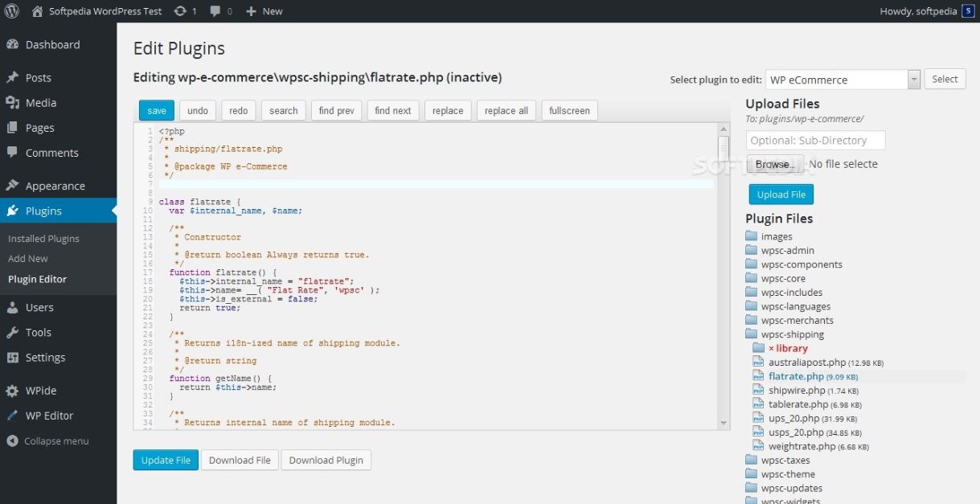The image size is (980, 504).
Task: Click the Download Plugin button
Action: tap(326, 460)
